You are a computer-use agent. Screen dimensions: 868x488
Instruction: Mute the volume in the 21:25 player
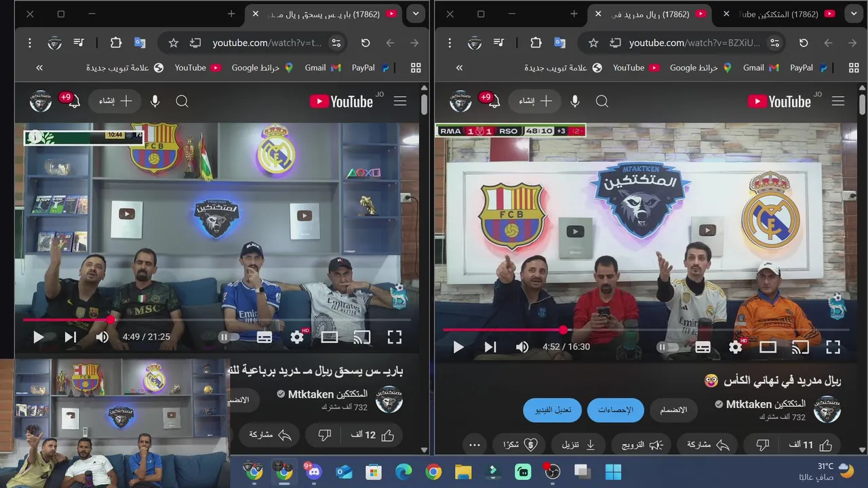coord(102,337)
